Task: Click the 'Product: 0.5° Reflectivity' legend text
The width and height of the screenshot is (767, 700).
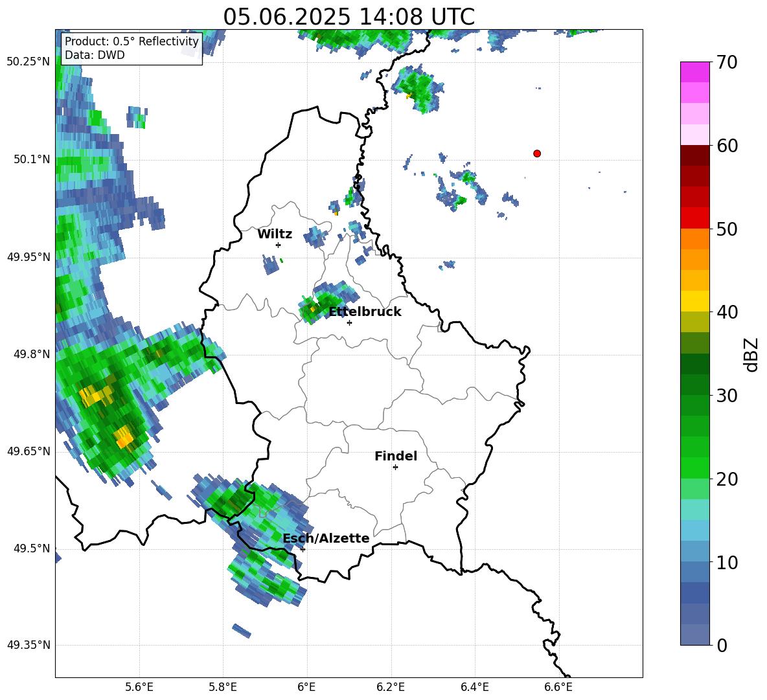Action: (132, 41)
